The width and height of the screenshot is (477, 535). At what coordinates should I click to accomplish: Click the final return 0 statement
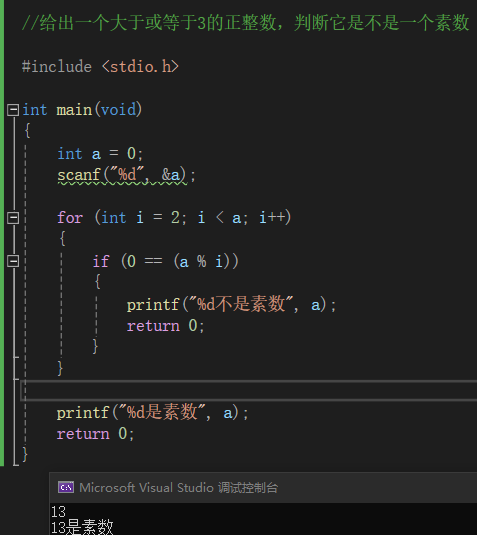pyautogui.click(x=96, y=434)
